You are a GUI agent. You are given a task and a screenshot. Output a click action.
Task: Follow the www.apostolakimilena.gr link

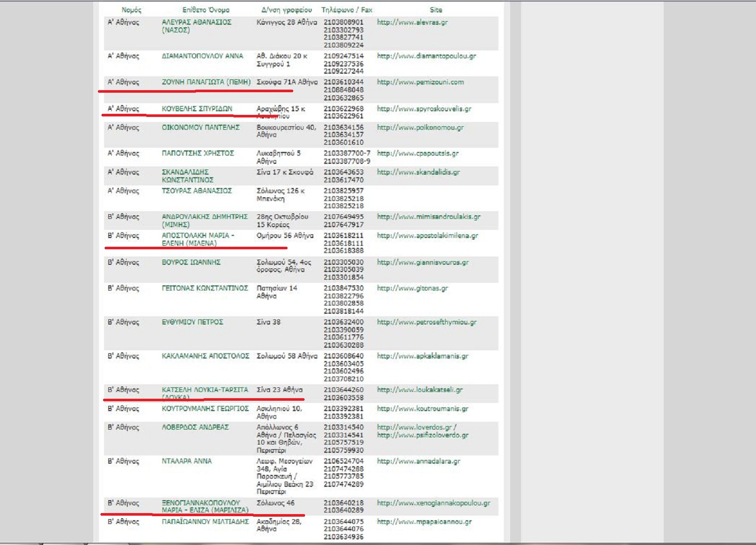tap(427, 236)
